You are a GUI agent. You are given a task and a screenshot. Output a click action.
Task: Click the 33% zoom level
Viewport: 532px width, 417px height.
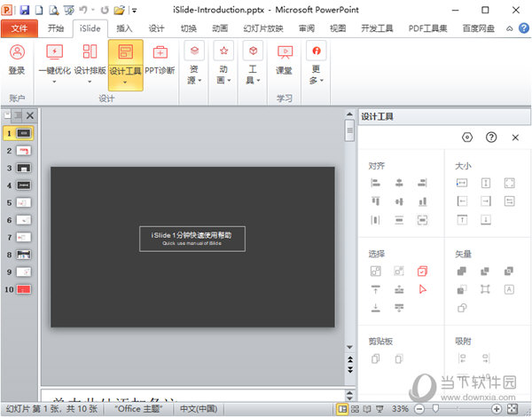point(400,408)
